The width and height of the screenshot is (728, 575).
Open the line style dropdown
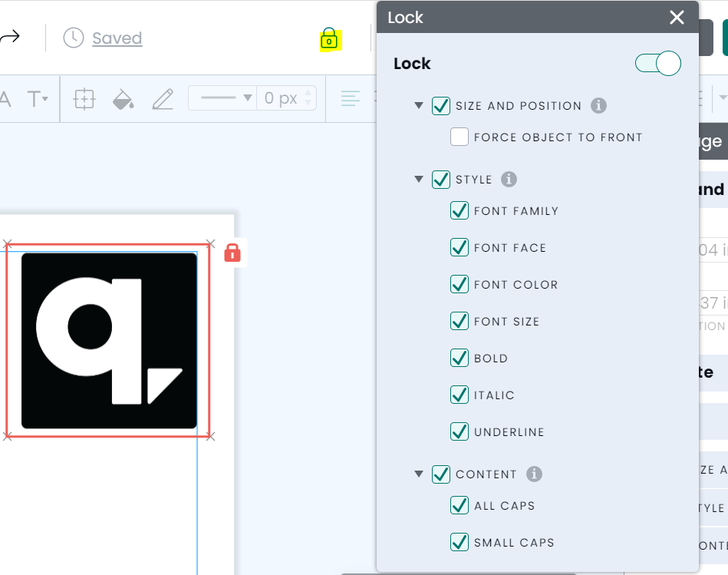pos(223,98)
